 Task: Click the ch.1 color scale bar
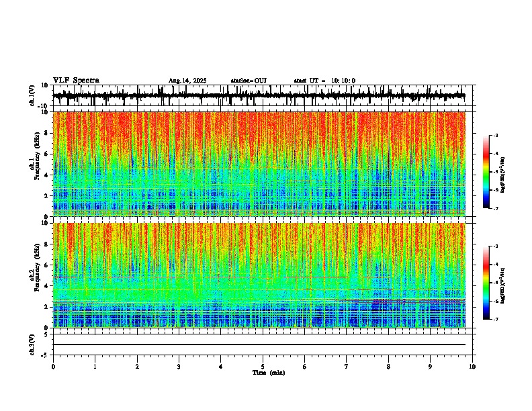(486, 172)
